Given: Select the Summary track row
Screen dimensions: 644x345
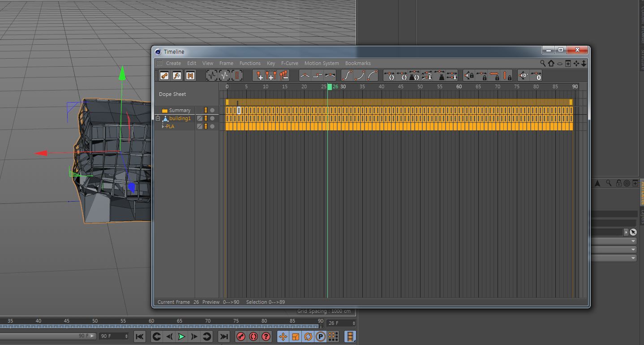Looking at the screenshot, I should click(180, 110).
